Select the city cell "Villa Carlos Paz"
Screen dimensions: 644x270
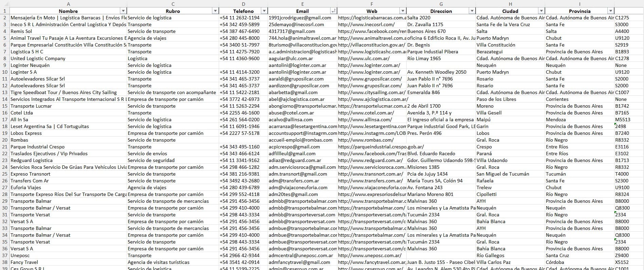click(x=510, y=262)
